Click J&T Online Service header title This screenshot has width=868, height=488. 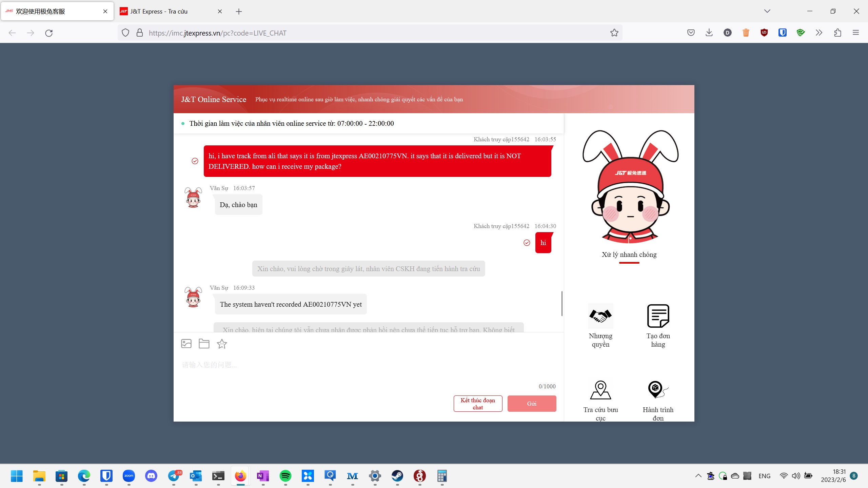214,99
